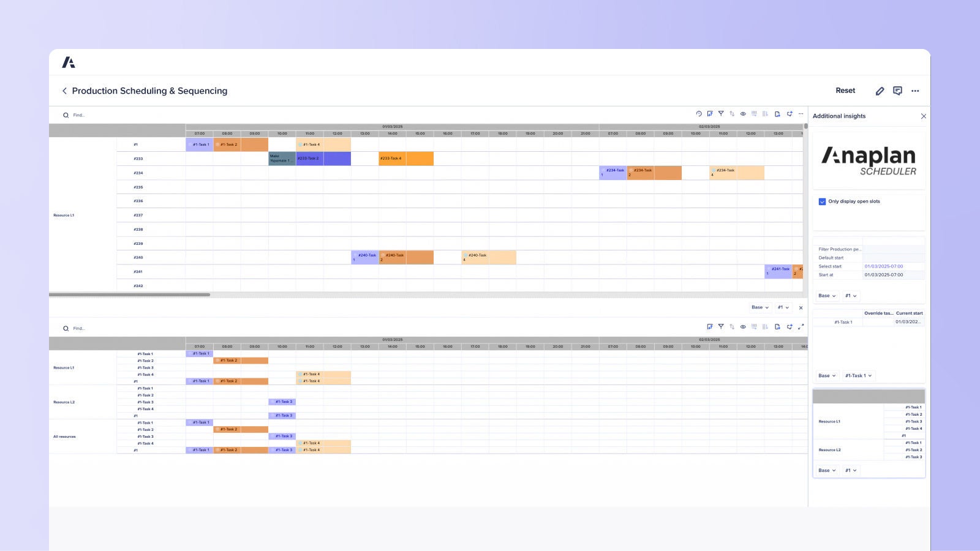The image size is (980, 551).
Task: Open the '#1' dropdown at the bottom of the sidebar
Action: 850,470
